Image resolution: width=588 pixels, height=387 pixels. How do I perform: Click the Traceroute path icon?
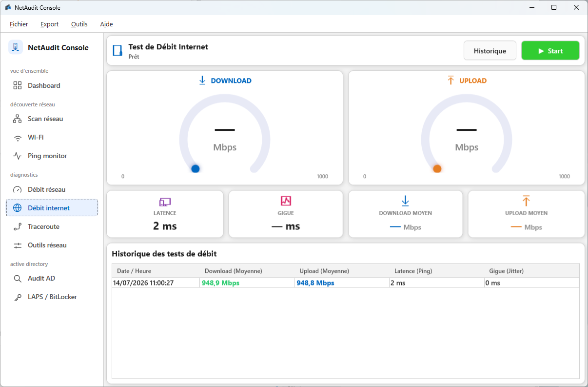tap(18, 226)
